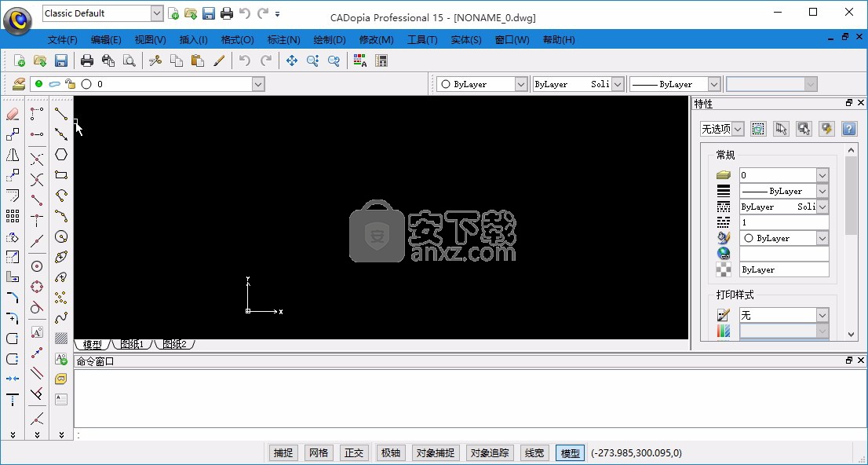The height and width of the screenshot is (465, 868).
Task: Toggle 对象追踪 object tracking
Action: tap(490, 452)
